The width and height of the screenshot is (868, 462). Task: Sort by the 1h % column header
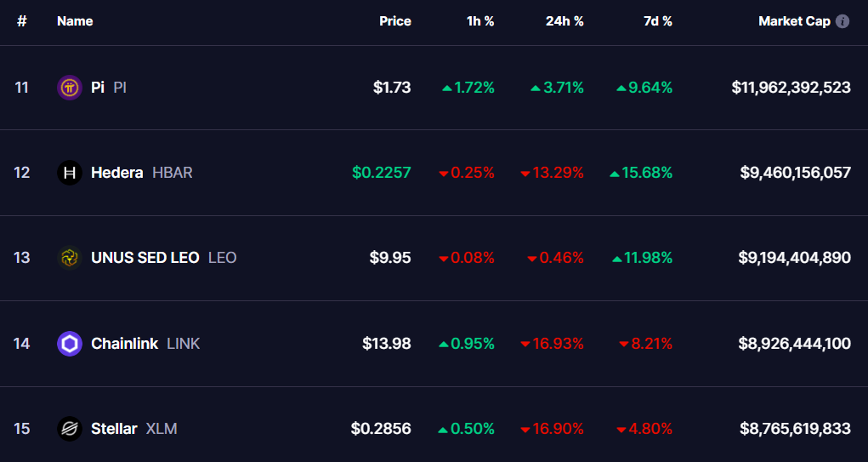[480, 21]
